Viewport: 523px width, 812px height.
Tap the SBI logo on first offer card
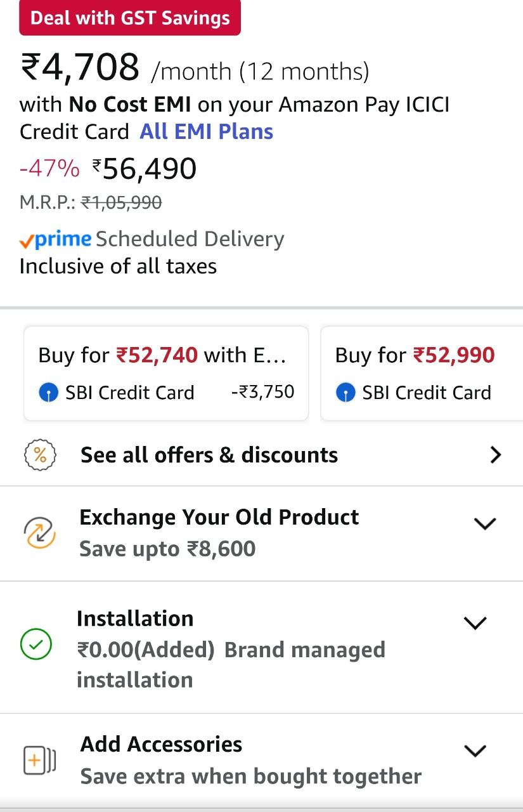tap(48, 393)
